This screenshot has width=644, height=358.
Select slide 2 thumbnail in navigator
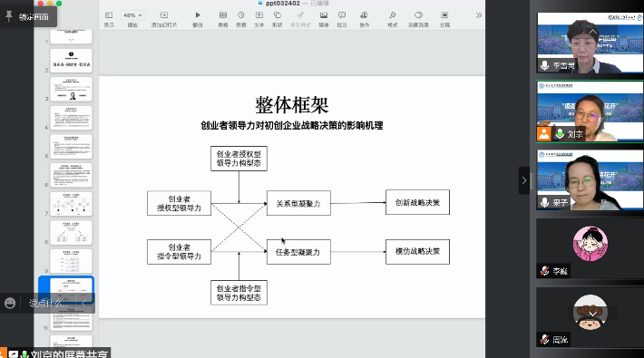[x=71, y=61]
